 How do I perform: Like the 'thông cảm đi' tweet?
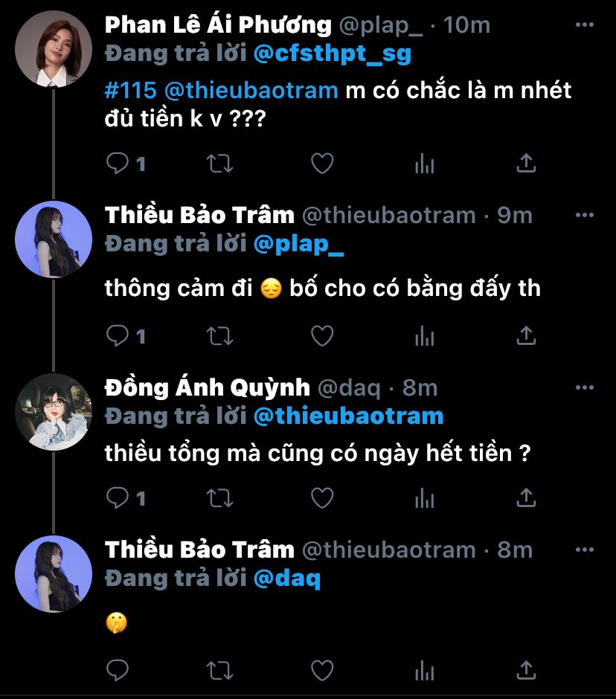321,336
